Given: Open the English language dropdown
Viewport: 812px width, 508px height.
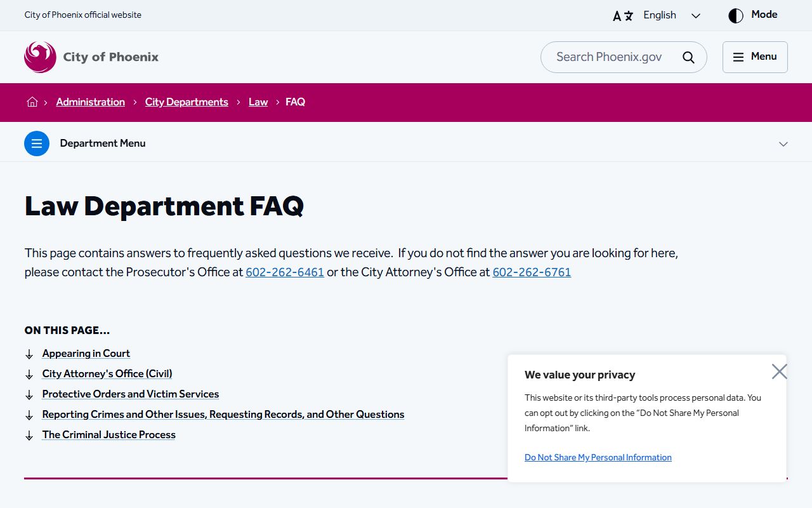Looking at the screenshot, I should [672, 15].
